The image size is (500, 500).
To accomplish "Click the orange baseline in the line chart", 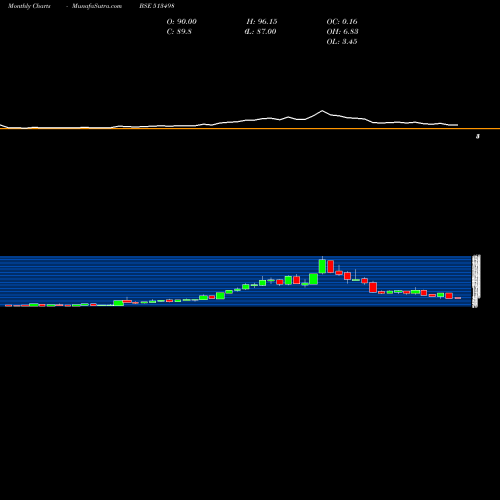I will tap(250, 128).
